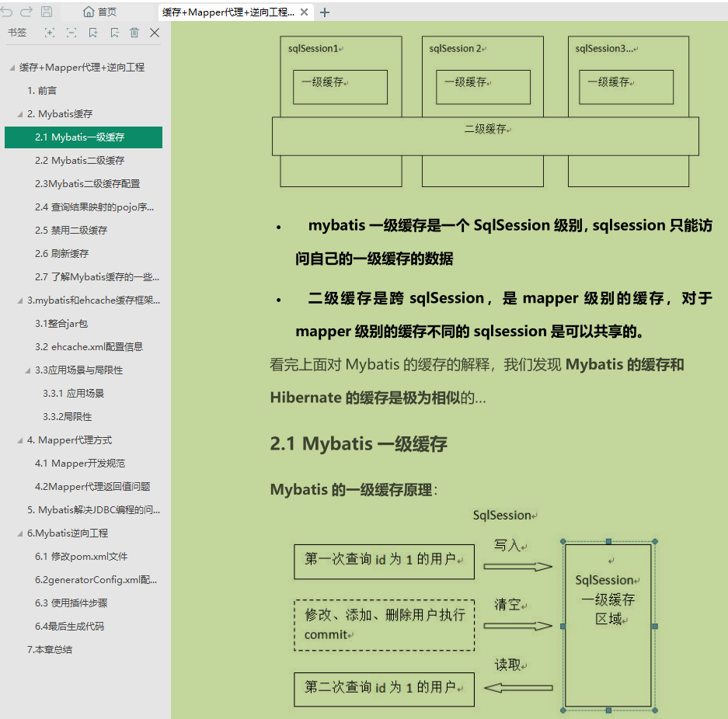Open a new tab with plus button

325,12
